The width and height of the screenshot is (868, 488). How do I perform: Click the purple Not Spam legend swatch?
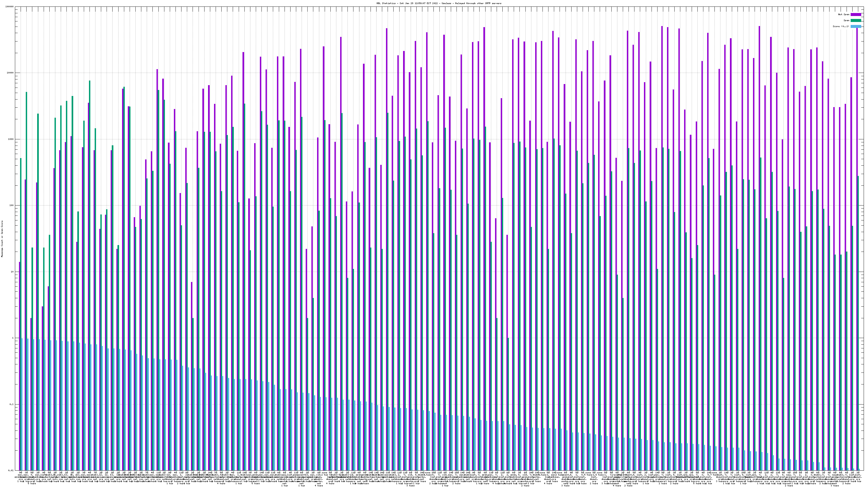[856, 14]
